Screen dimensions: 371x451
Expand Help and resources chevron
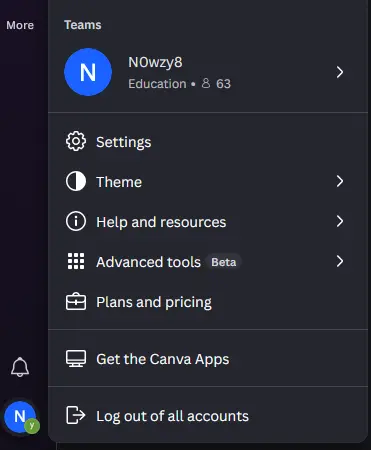click(x=340, y=221)
